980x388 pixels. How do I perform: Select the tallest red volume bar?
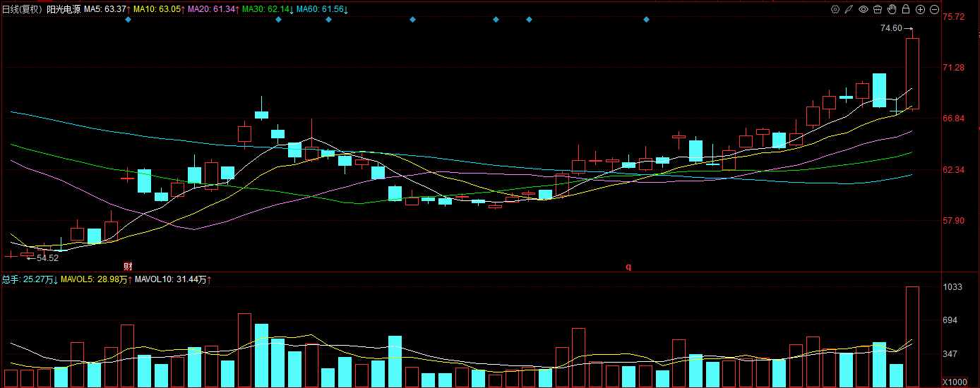912,337
